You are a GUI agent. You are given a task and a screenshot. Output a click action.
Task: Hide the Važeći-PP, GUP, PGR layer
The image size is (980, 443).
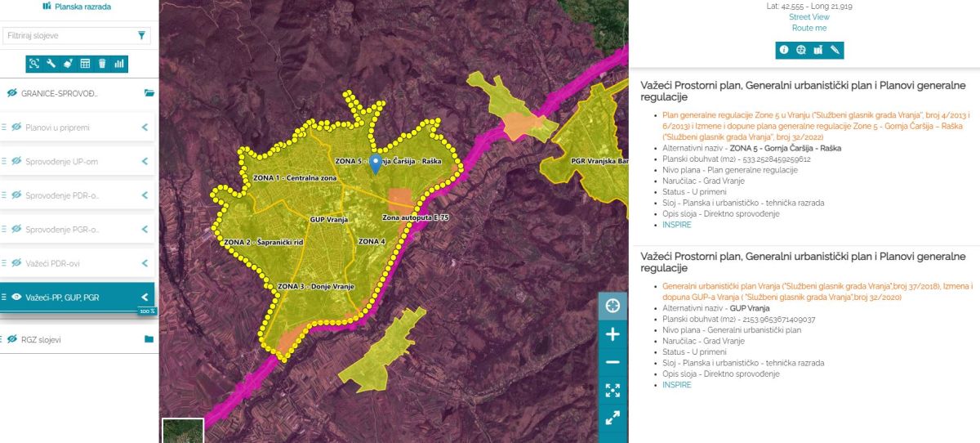[x=16, y=298]
